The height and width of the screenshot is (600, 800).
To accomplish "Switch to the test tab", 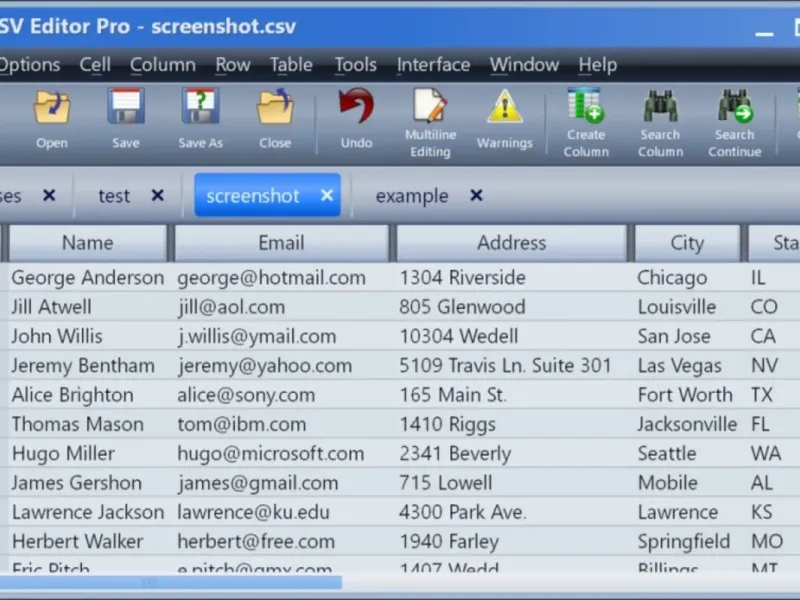I will 114,196.
